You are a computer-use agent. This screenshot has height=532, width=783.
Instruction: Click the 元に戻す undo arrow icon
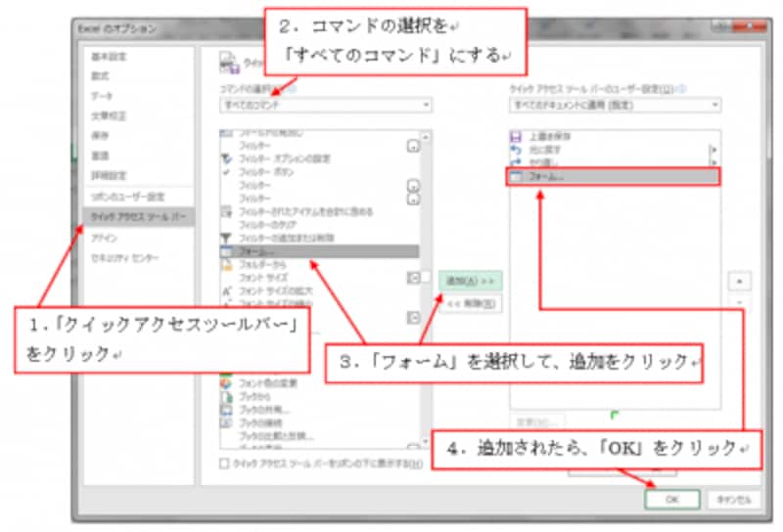(x=516, y=150)
